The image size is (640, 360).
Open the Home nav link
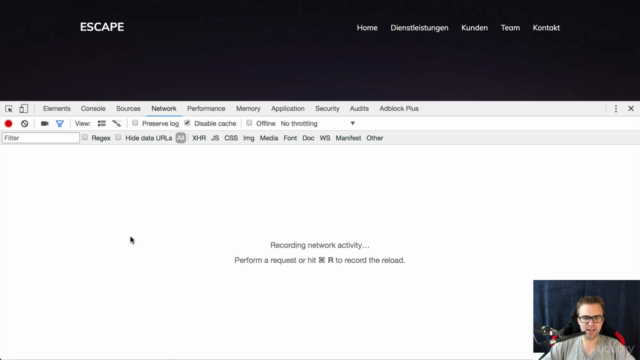(x=367, y=28)
